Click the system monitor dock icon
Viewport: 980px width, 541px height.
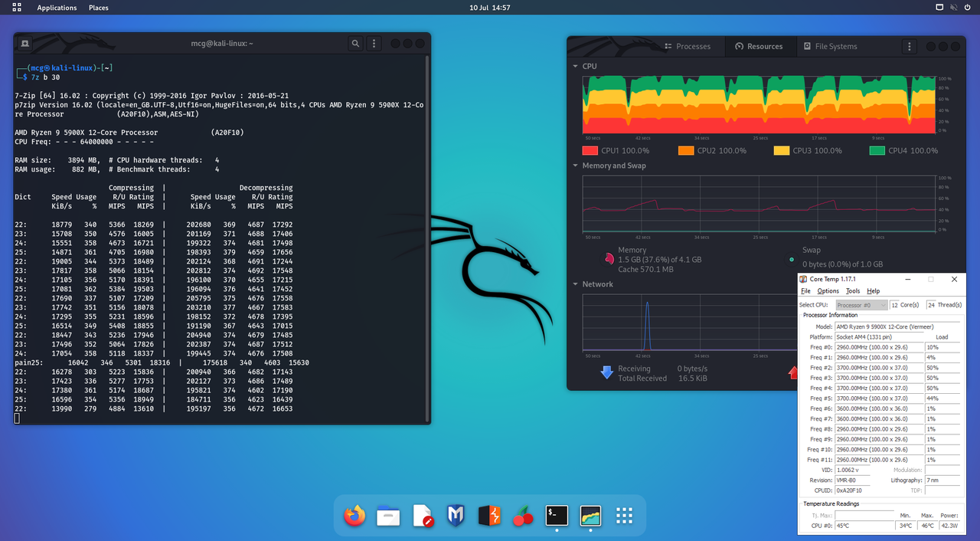pos(590,516)
